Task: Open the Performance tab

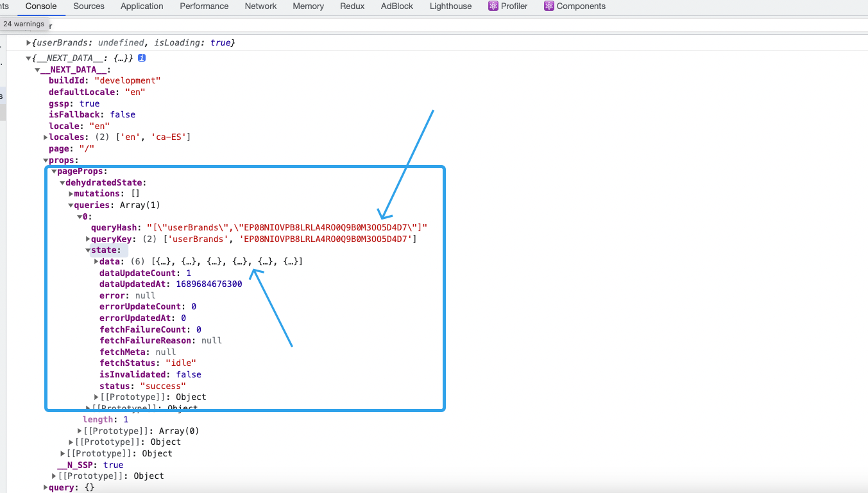Action: pos(204,6)
